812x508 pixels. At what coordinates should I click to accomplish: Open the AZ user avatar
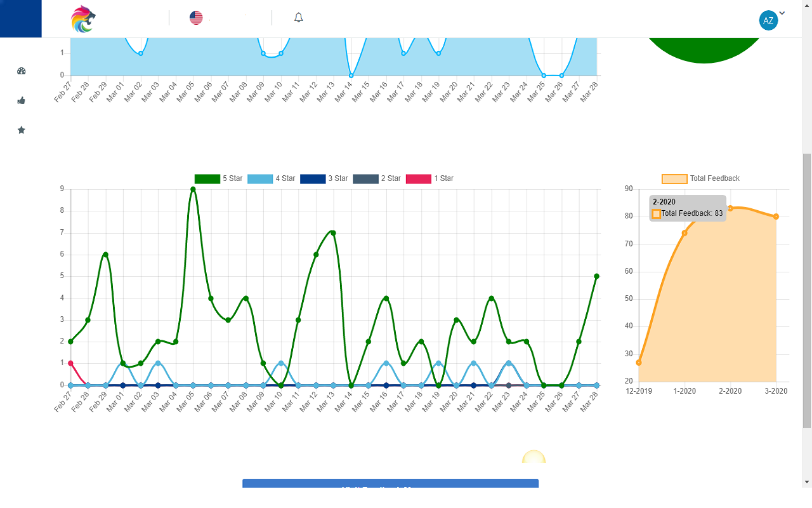click(x=768, y=20)
